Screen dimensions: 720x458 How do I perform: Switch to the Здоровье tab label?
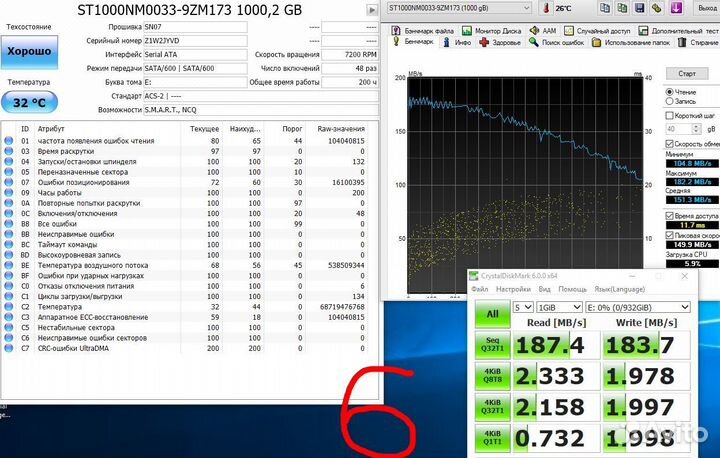click(506, 42)
